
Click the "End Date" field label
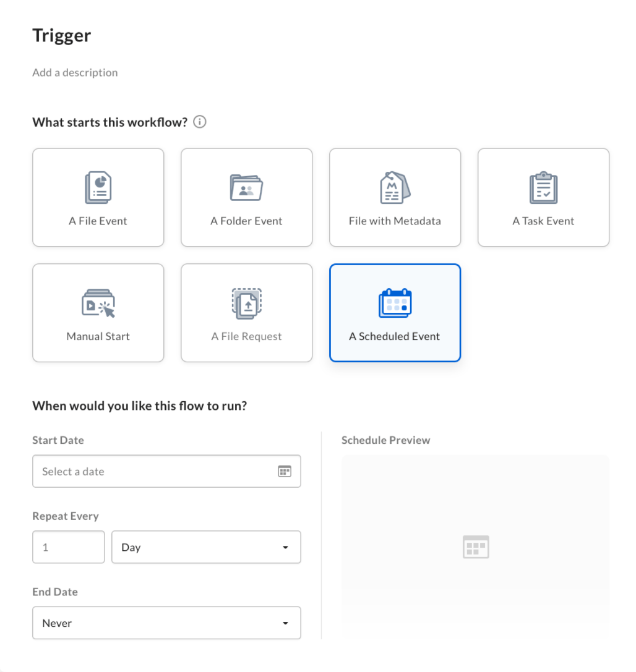pos(55,592)
